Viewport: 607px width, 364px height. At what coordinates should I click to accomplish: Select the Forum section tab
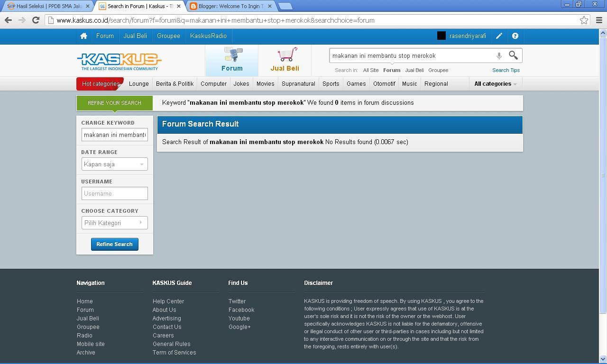[x=232, y=60]
